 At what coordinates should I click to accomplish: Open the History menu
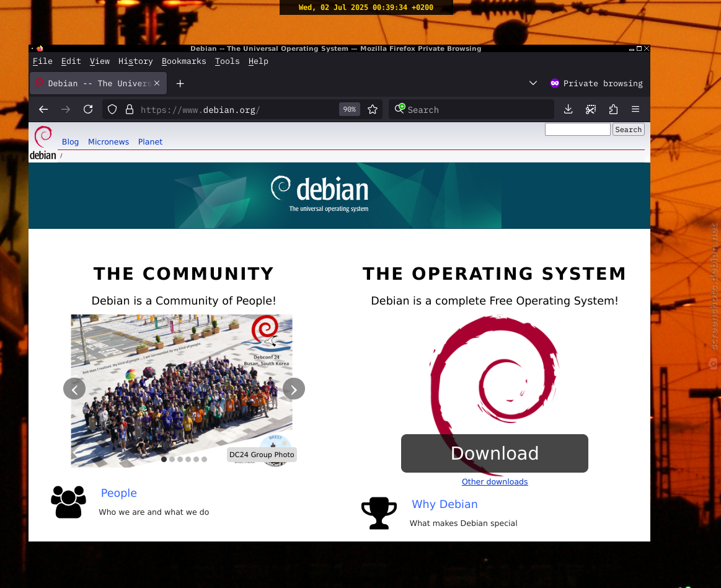[x=135, y=61]
